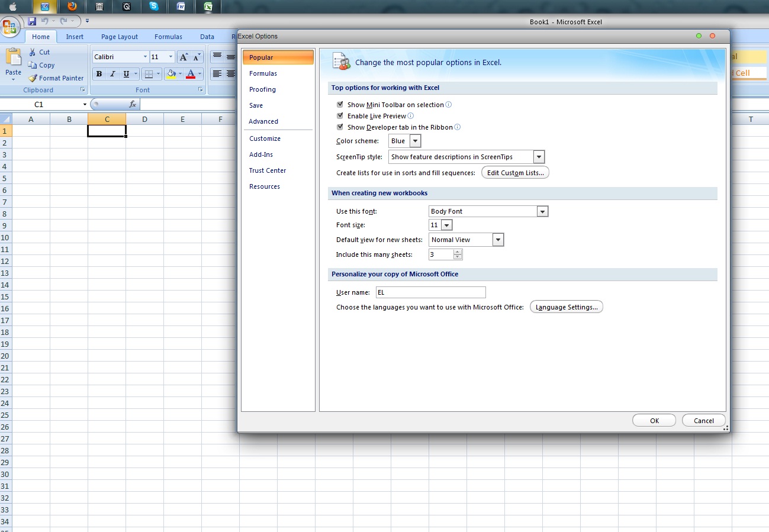
Task: Open Firefox from the top dock
Action: pos(72,7)
